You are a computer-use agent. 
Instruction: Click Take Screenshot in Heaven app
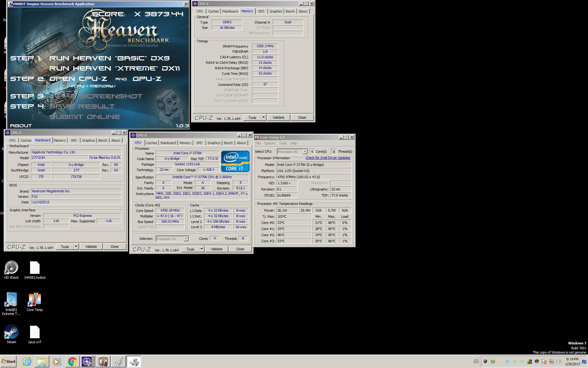point(96,96)
